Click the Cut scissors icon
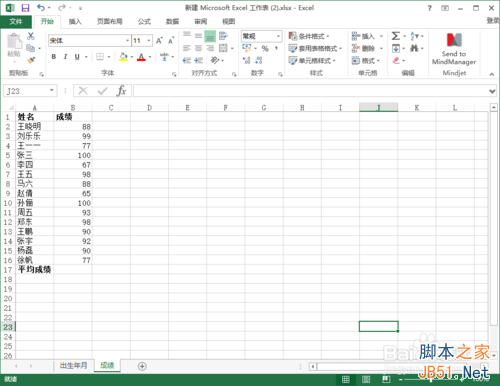Image resolution: width=500 pixels, height=386 pixels. tap(31, 36)
